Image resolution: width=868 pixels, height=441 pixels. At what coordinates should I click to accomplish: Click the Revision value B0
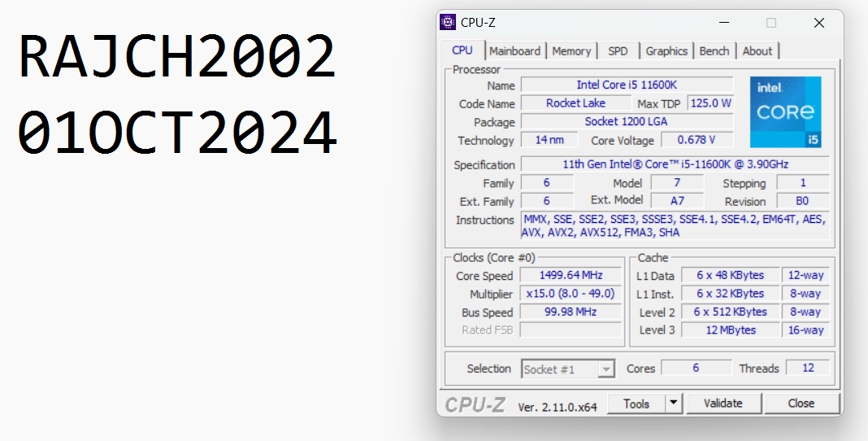tap(803, 200)
